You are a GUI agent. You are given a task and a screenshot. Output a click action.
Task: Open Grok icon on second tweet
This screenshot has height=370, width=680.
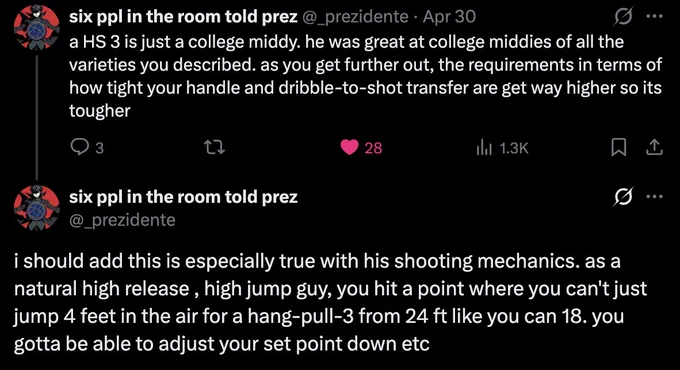(623, 197)
